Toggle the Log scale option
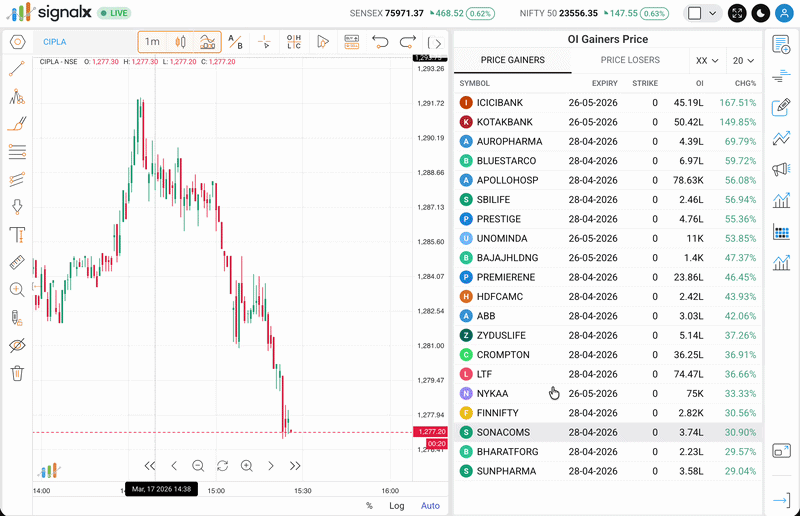 click(x=396, y=506)
